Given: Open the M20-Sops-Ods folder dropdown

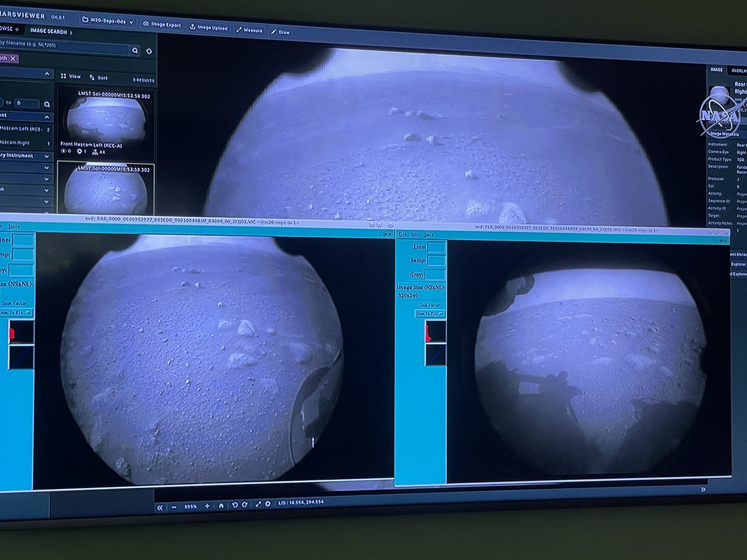Looking at the screenshot, I should pyautogui.click(x=107, y=21).
